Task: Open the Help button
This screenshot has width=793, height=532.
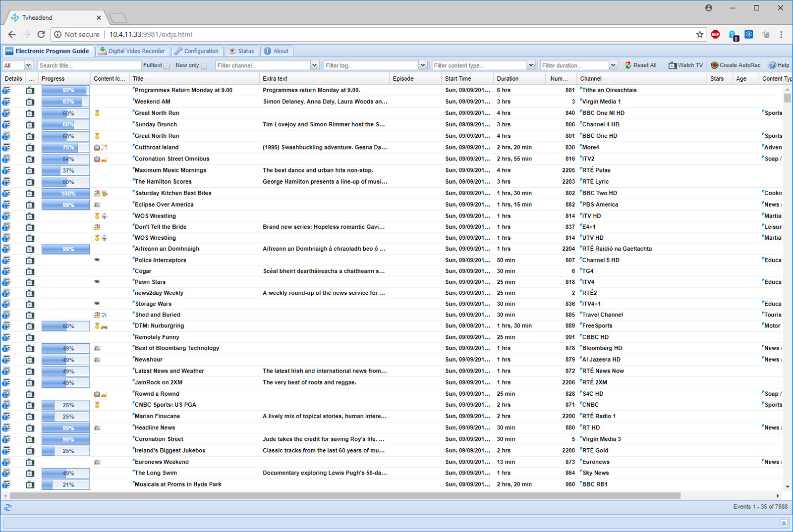Action: [x=779, y=65]
